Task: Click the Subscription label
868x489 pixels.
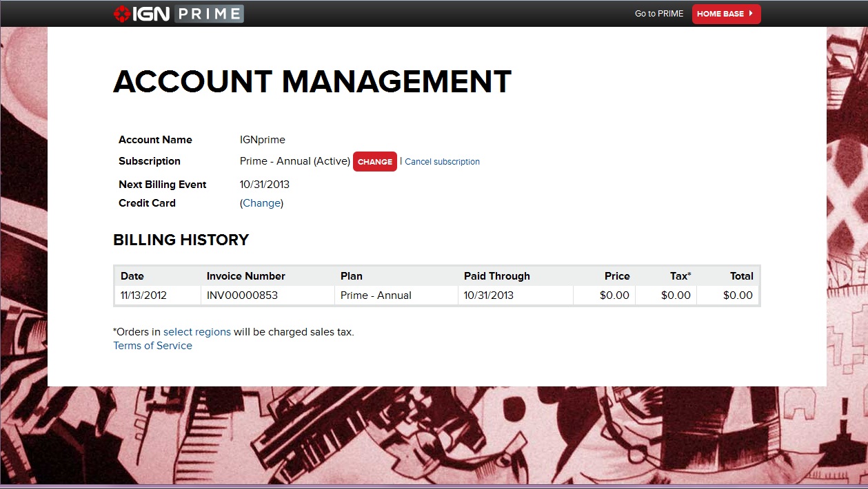Action: tap(150, 161)
